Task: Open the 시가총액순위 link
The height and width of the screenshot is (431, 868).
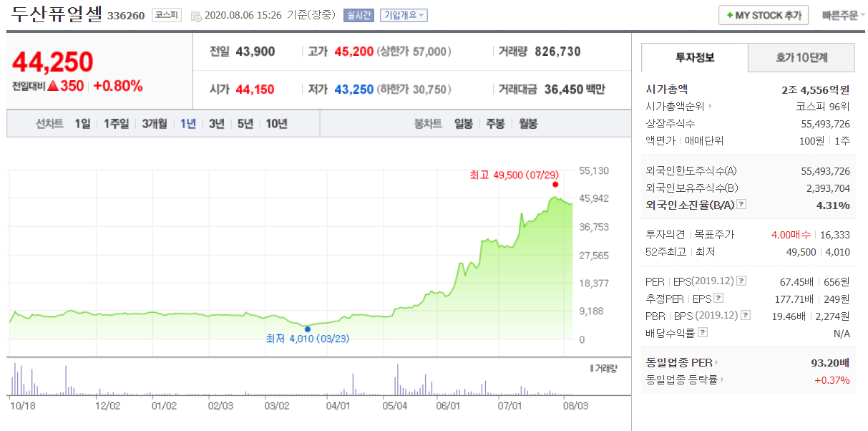Action: 679,107
